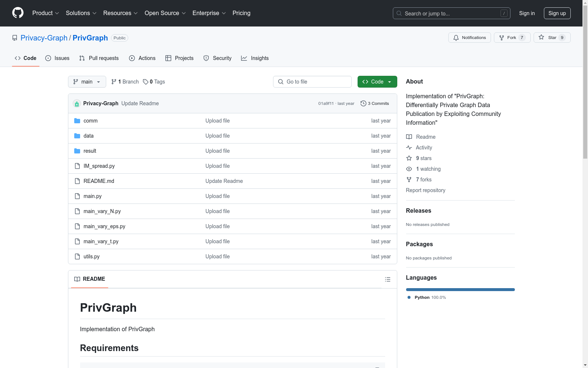Click the activity pulse icon in About
This screenshot has height=368, width=588.
[409, 148]
